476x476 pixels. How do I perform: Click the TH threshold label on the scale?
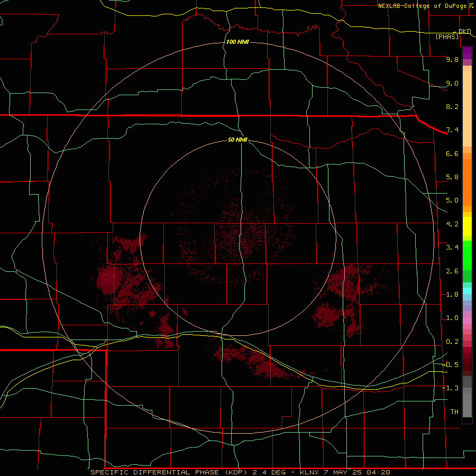coord(454,412)
